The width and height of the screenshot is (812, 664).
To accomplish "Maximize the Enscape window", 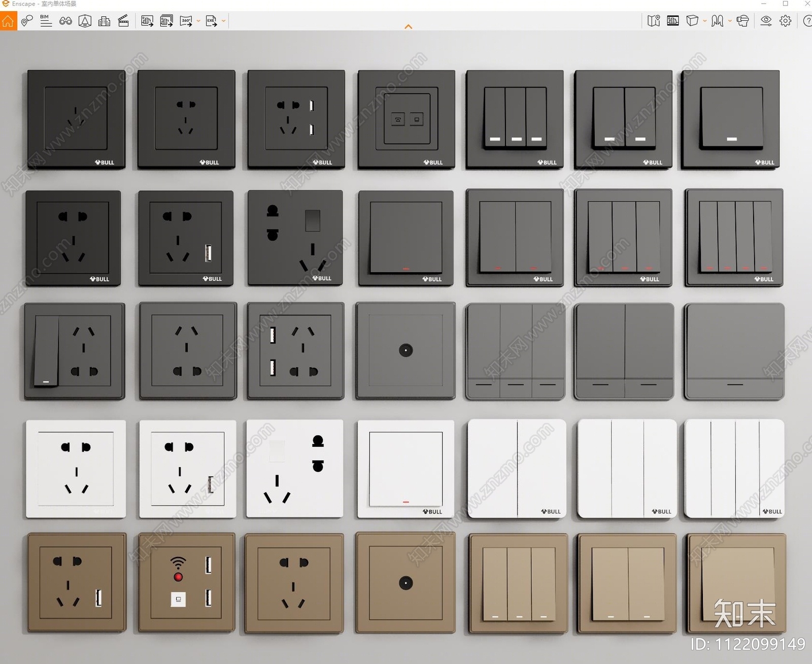I will pos(785,4).
